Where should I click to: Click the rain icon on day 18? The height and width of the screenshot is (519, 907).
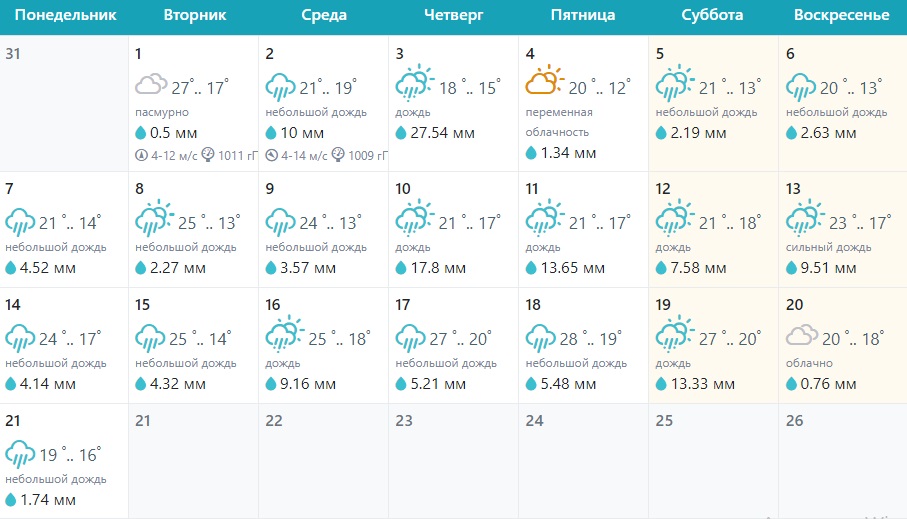(542, 337)
